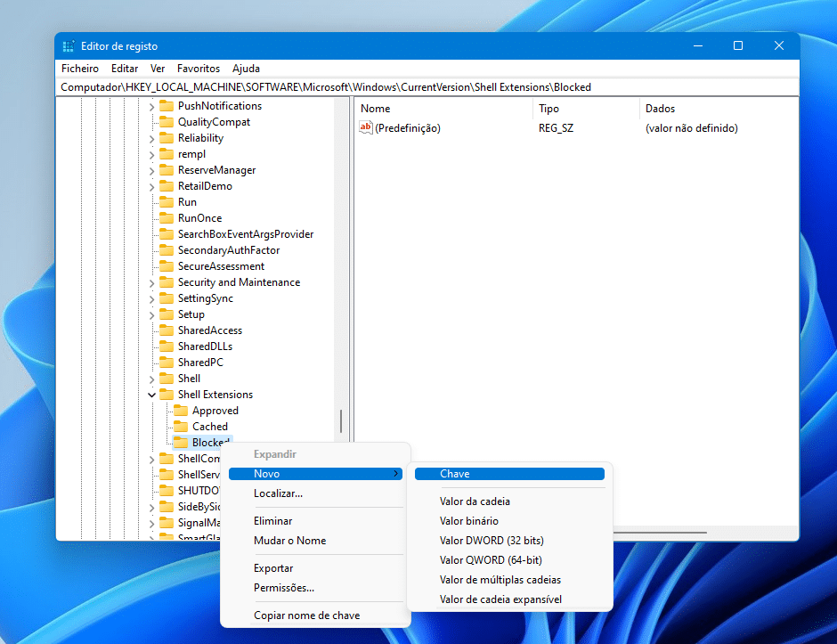Image resolution: width=837 pixels, height=644 pixels.
Task: Click the Security and Maintenance folder icon
Action: tap(167, 282)
